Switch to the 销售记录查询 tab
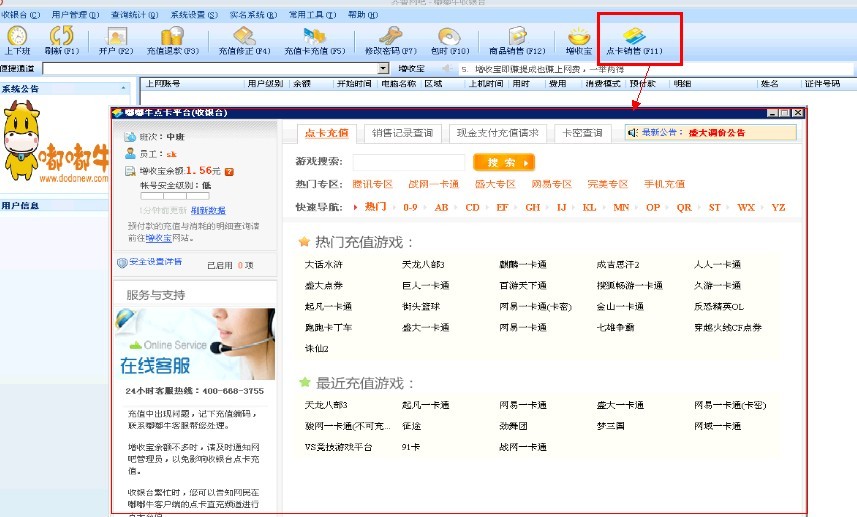This screenshot has height=517, width=857. tap(402, 133)
